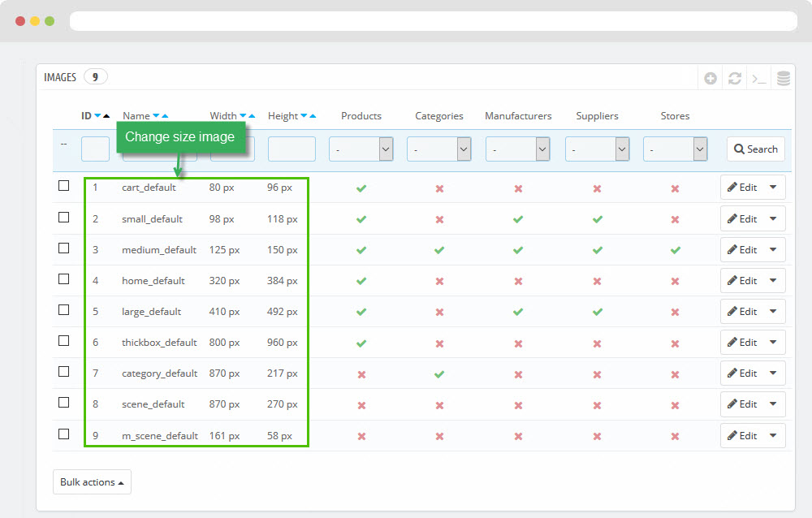Sort Name column ascending arrow
This screenshot has height=518, width=812.
tap(165, 116)
